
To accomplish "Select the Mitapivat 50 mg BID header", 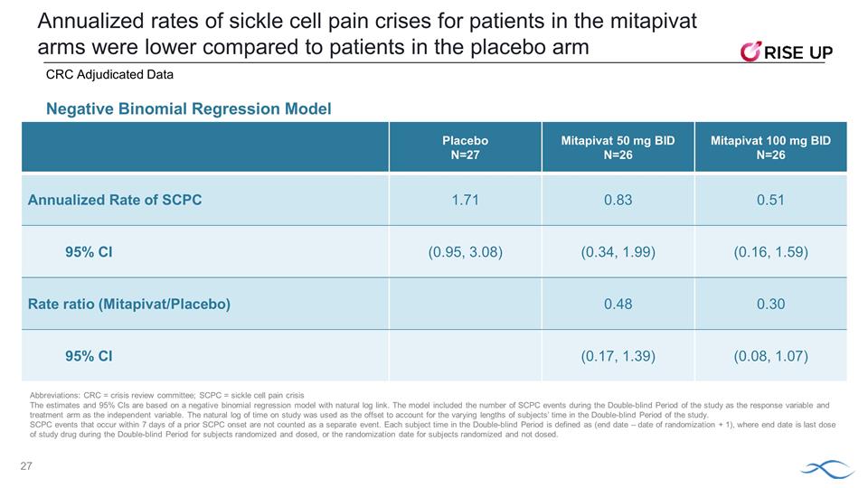I will (x=618, y=147).
